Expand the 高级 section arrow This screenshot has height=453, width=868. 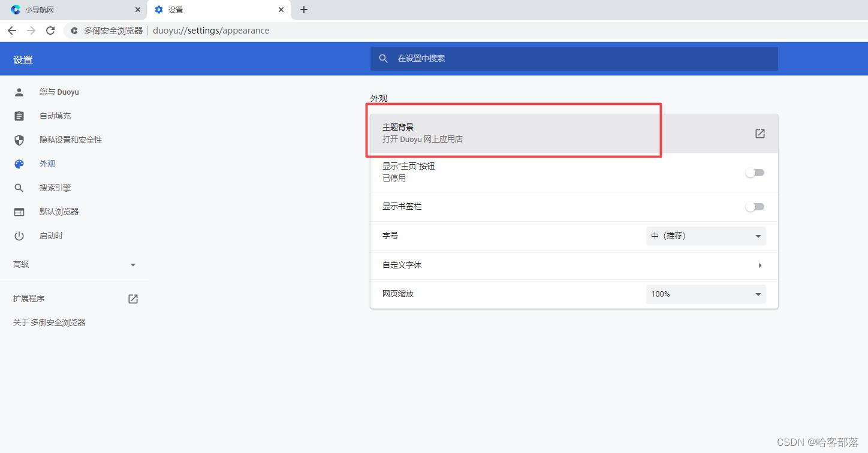[133, 265]
